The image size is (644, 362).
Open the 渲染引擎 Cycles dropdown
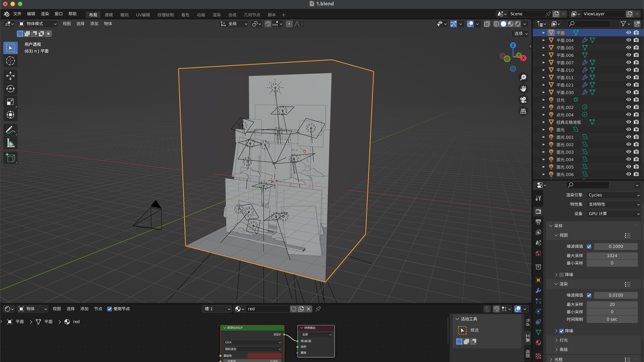click(x=613, y=195)
